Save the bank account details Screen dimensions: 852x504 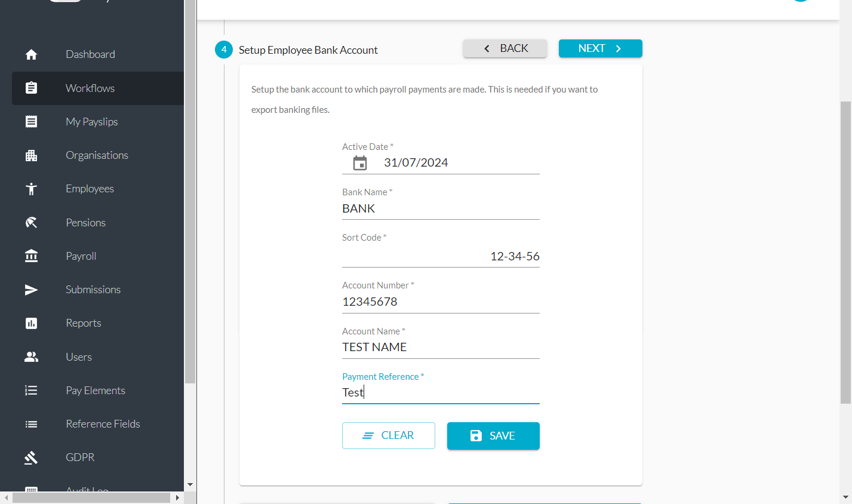coord(493,436)
